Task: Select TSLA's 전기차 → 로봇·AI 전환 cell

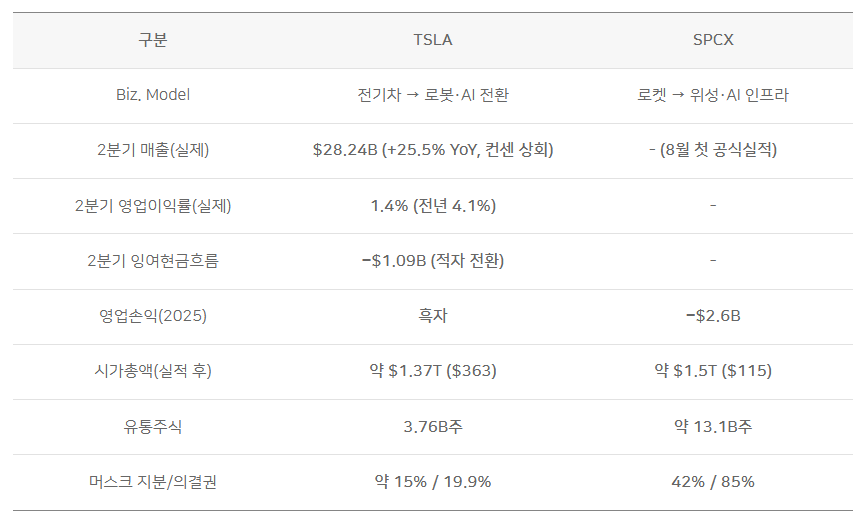Action: [x=433, y=95]
